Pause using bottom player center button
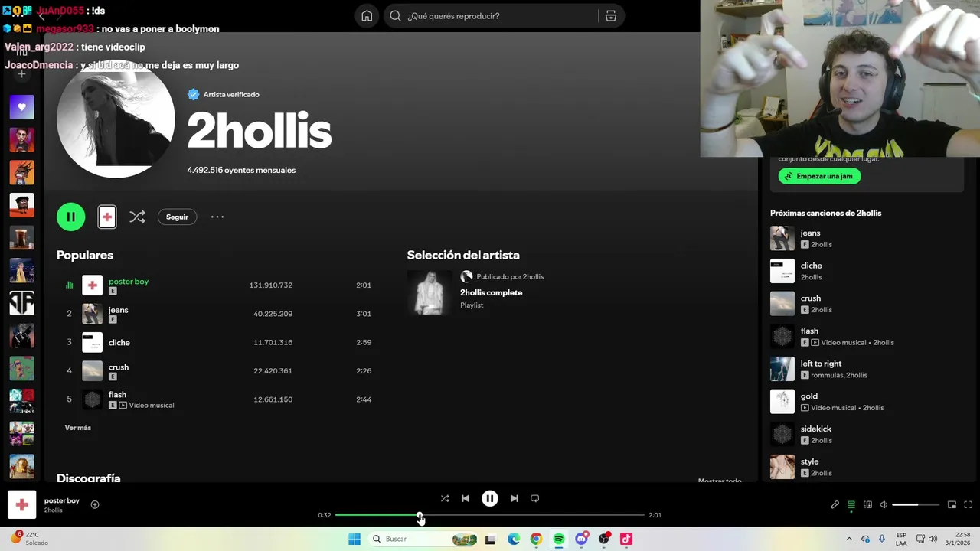 click(490, 498)
